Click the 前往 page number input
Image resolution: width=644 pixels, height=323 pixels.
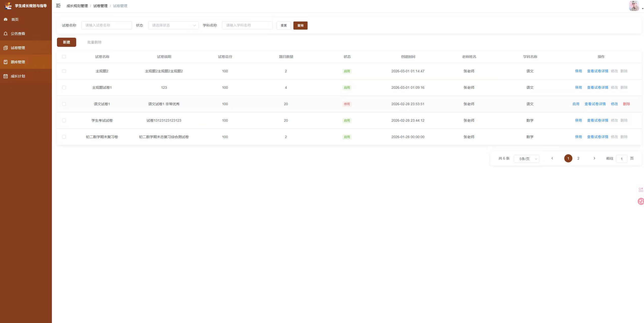tap(621, 159)
